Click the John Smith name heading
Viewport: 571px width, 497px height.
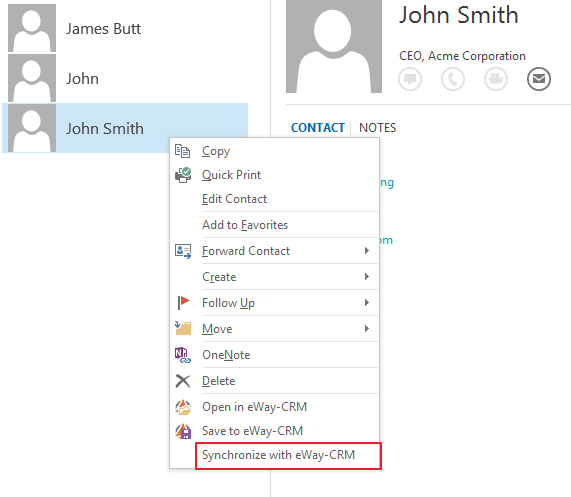tap(458, 15)
